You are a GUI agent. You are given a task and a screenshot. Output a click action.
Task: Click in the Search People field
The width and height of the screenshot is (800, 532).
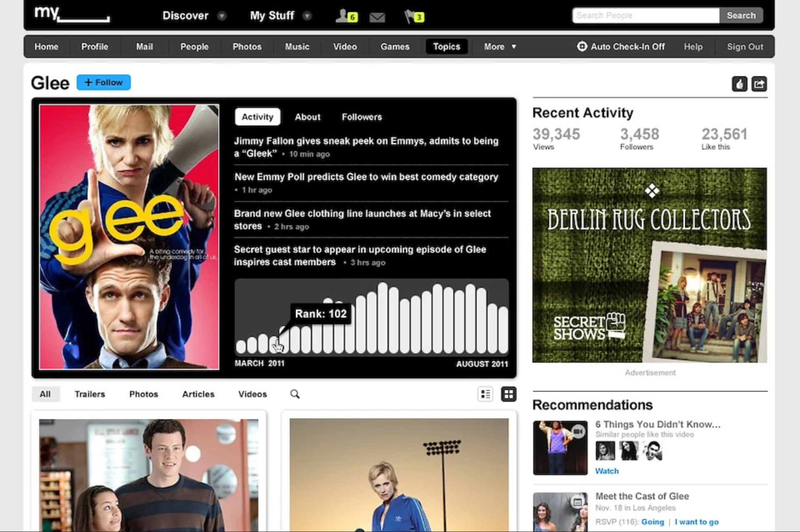(x=646, y=15)
